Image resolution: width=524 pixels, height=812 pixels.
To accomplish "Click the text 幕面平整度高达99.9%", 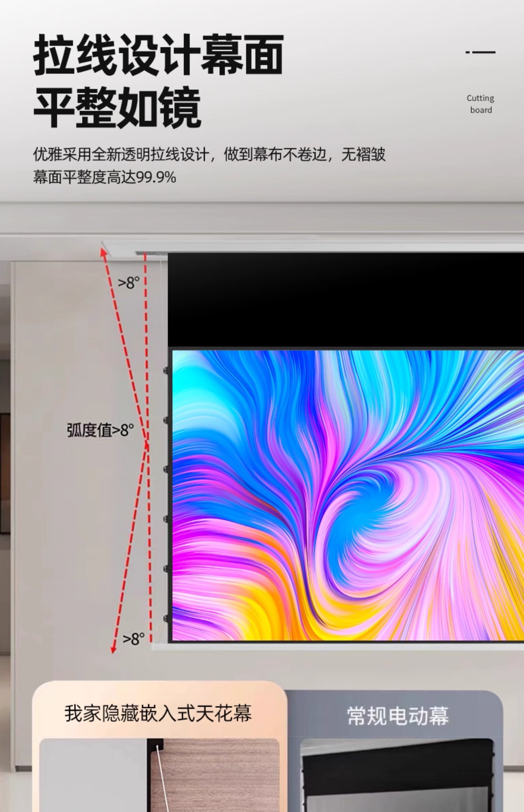I will click(104, 177).
